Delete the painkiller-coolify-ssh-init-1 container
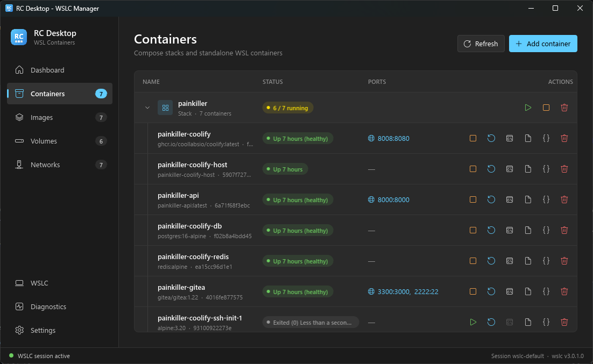The image size is (593, 364). coord(564,322)
